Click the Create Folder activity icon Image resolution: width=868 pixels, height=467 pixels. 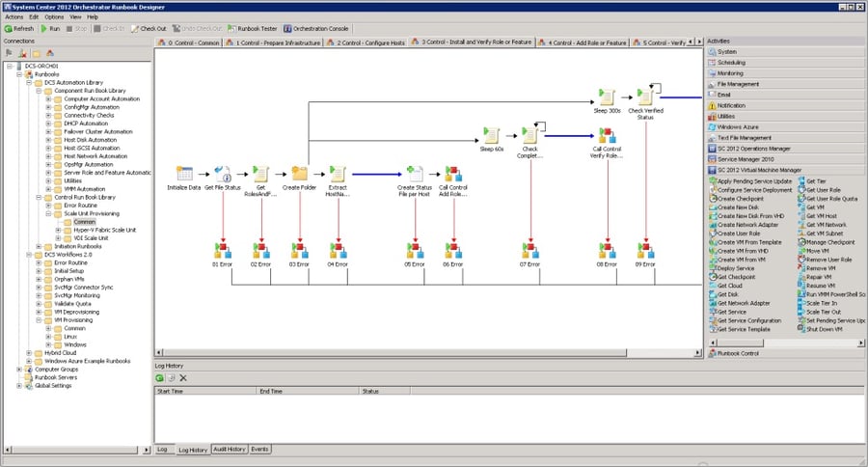[300, 174]
